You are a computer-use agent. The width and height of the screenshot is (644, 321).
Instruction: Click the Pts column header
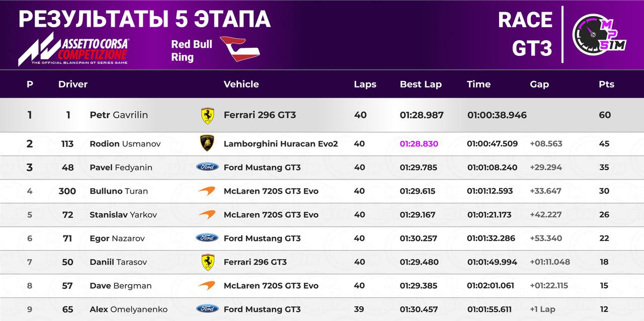606,85
